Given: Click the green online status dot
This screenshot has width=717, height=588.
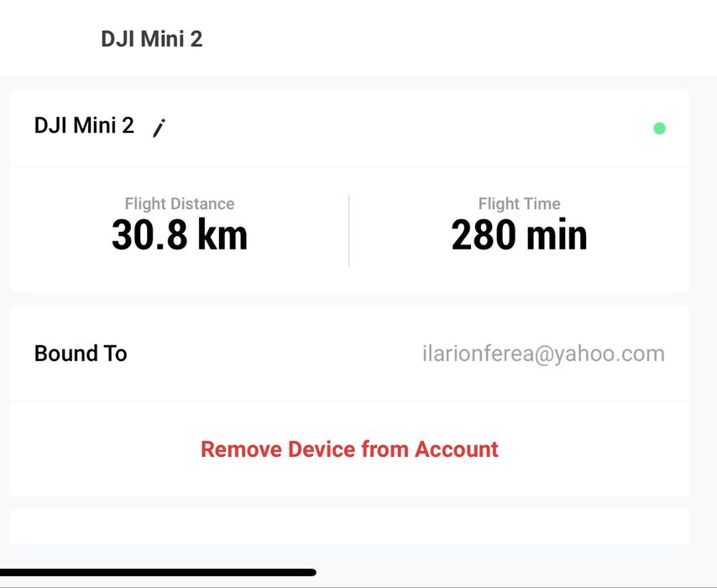Looking at the screenshot, I should point(659,129).
